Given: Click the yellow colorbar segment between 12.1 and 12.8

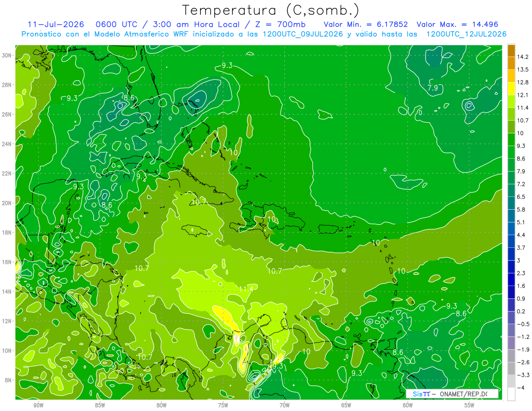Looking at the screenshot, I should coord(511,88).
